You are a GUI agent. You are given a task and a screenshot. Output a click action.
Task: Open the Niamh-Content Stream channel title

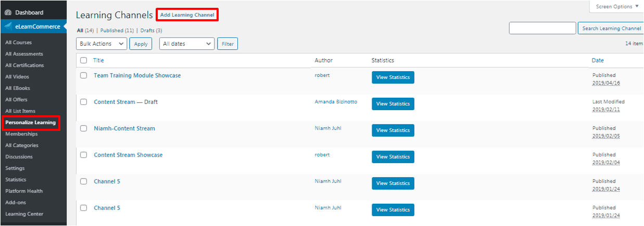124,128
